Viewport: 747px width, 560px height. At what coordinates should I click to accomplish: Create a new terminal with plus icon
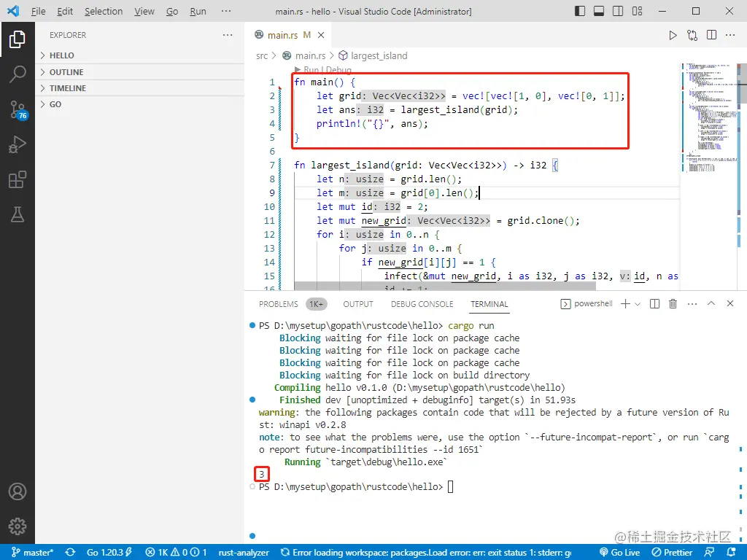625,304
